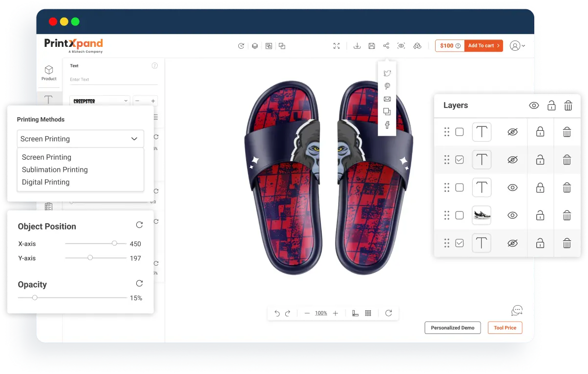The height and width of the screenshot is (374, 588).
Task: Click the Y-axis slider handle
Action: point(90,257)
